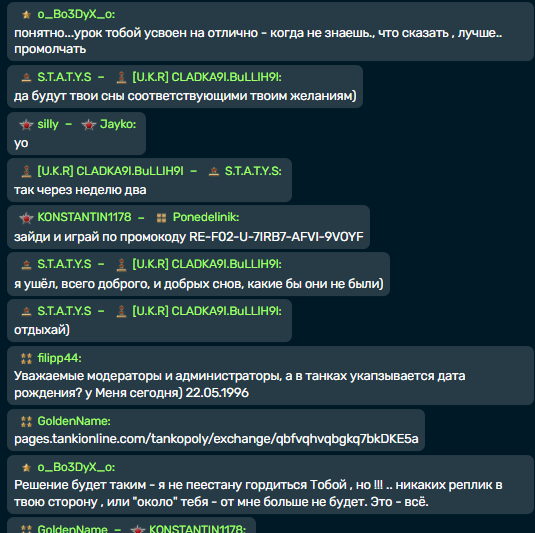Select the username Jayko
The height and width of the screenshot is (533, 535).
click(118, 124)
